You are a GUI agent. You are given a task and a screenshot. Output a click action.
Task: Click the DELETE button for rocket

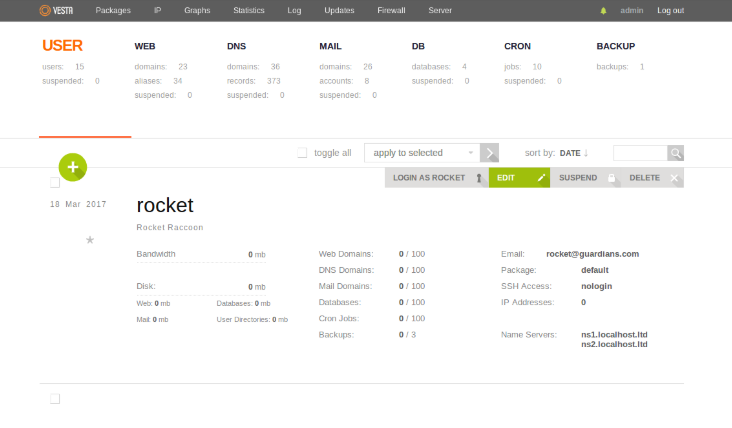tap(652, 178)
